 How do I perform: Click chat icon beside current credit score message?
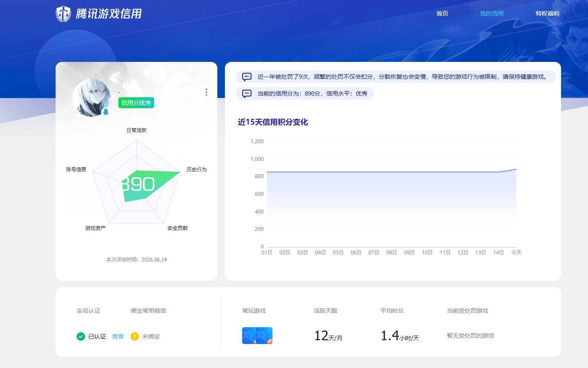click(247, 93)
